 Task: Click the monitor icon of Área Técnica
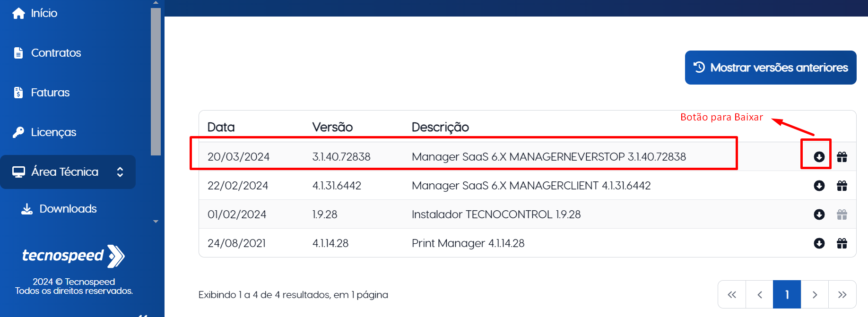(x=18, y=172)
